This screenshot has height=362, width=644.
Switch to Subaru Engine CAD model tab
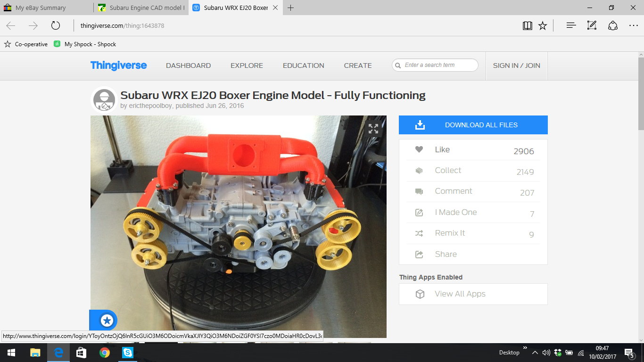141,8
